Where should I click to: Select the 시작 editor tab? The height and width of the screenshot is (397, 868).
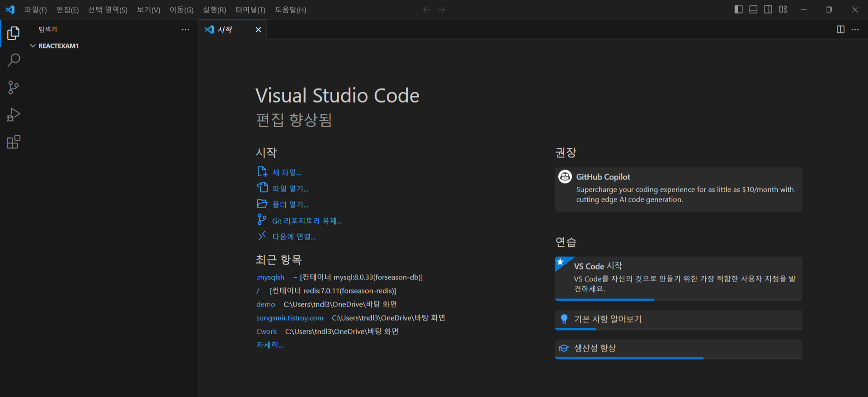(233, 29)
